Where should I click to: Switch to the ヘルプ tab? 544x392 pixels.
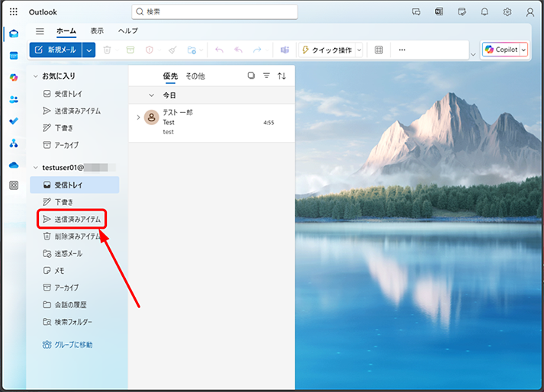tap(128, 31)
